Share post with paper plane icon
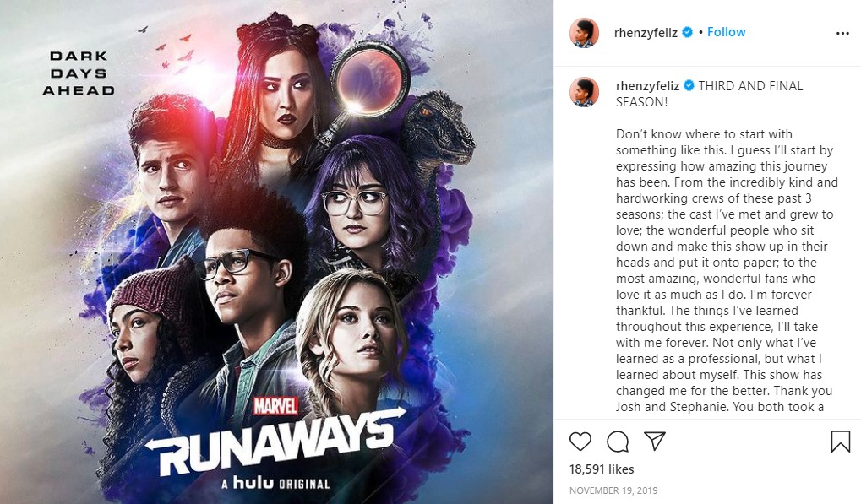The image size is (861, 504). click(655, 441)
